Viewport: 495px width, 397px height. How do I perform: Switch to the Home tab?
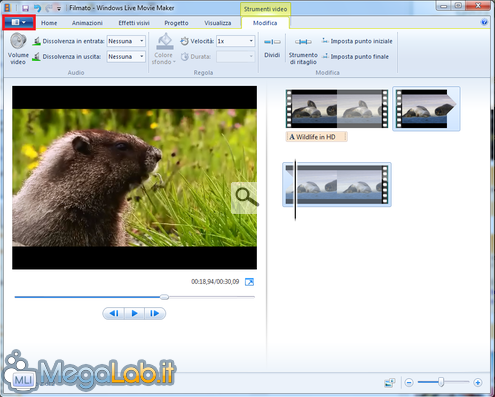point(49,23)
